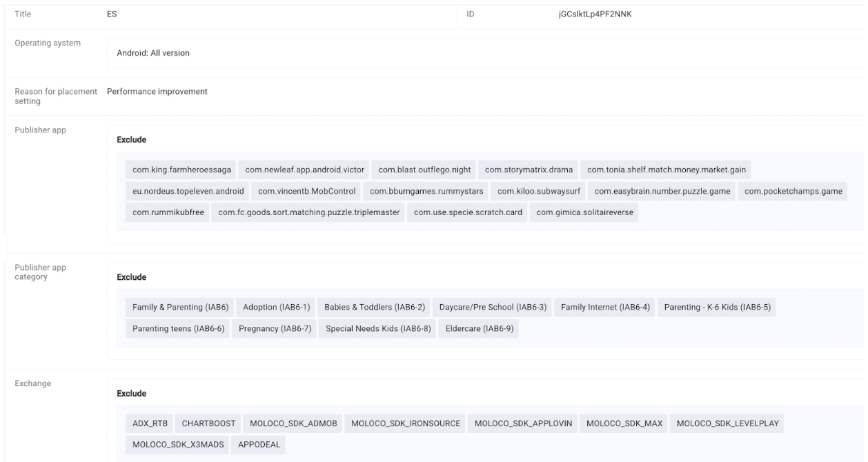Click the com.blast.outflego.night tag

[x=424, y=170]
